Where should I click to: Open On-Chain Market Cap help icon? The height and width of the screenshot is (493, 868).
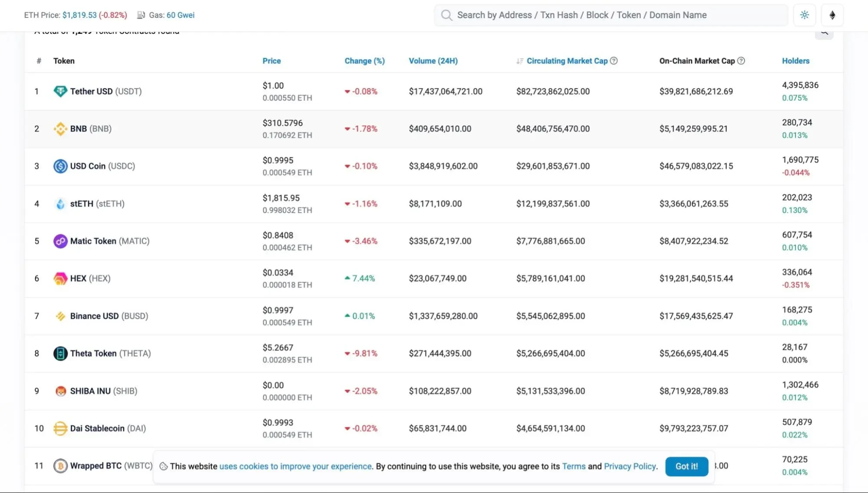tap(741, 61)
